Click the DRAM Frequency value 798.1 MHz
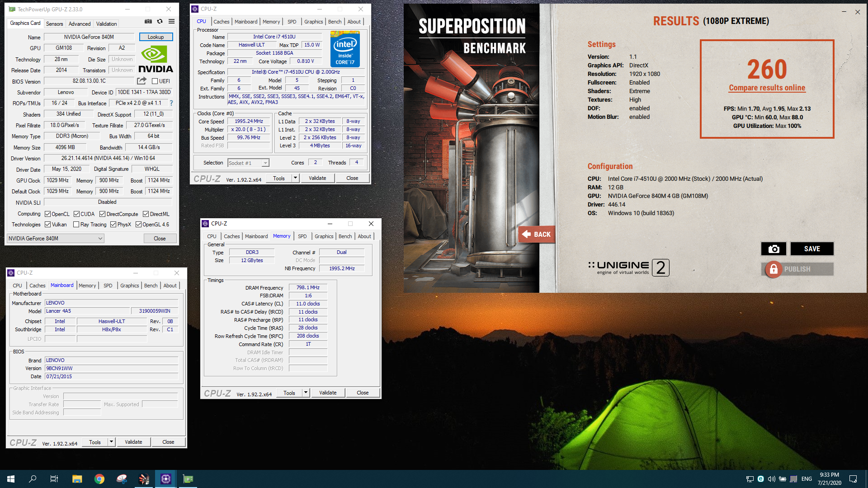This screenshot has width=868, height=488. pyautogui.click(x=308, y=287)
